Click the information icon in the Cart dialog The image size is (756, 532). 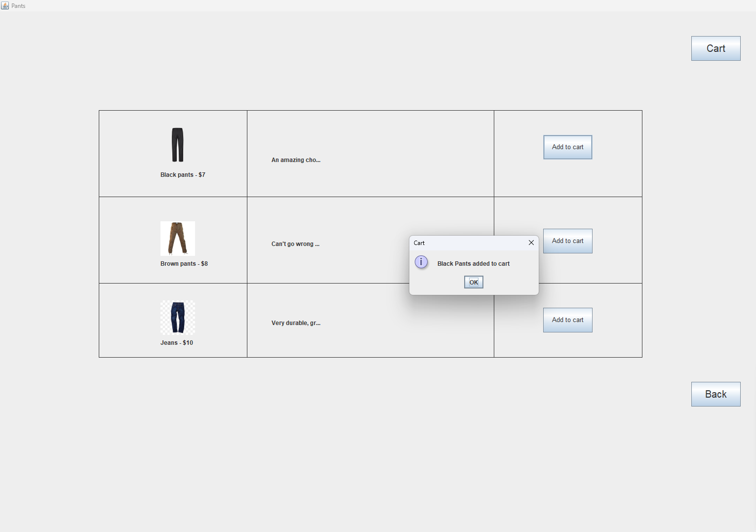click(421, 262)
